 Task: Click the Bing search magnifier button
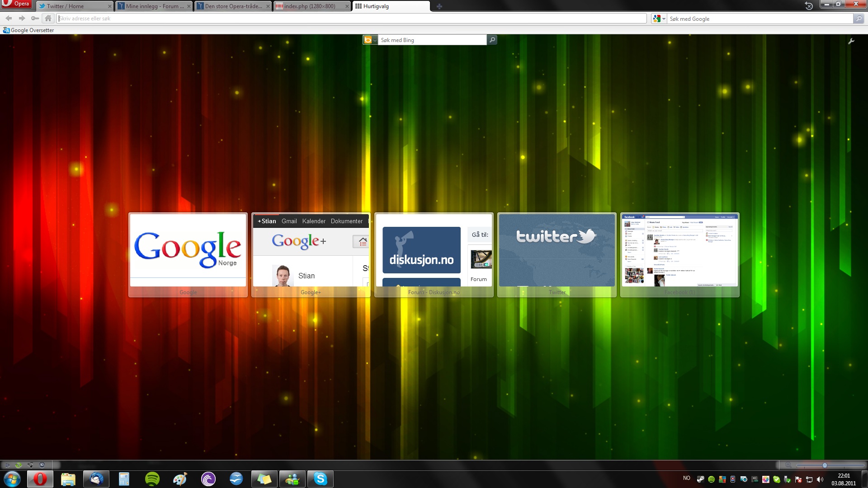pyautogui.click(x=492, y=40)
